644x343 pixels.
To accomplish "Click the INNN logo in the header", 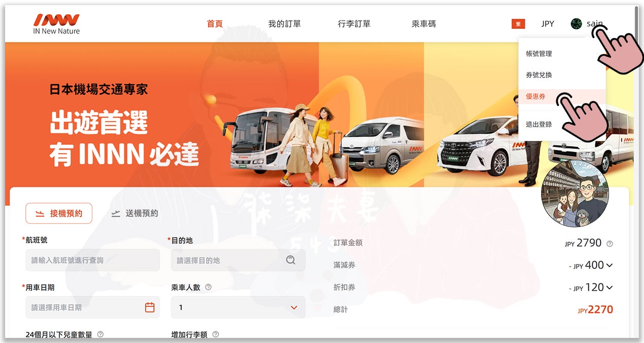I will click(56, 24).
